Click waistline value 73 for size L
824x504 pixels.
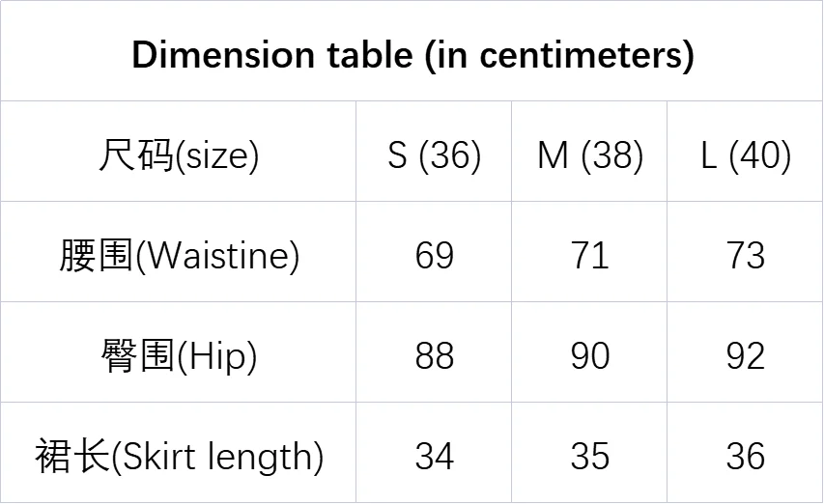[745, 256]
